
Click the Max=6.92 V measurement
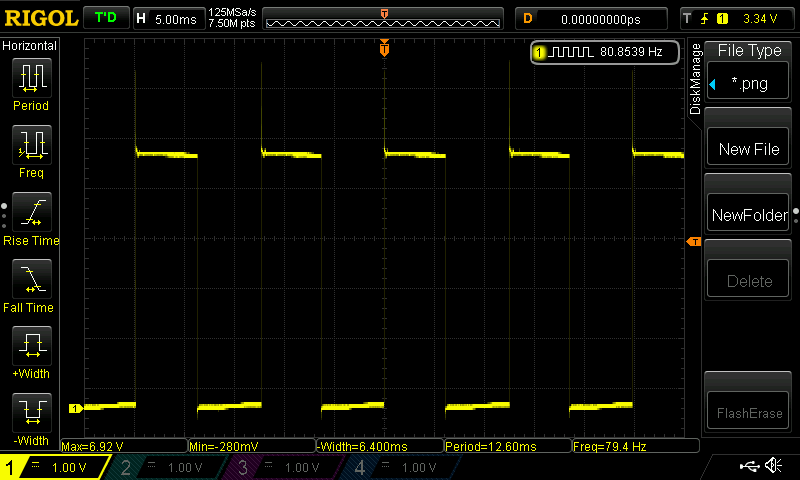pyautogui.click(x=124, y=446)
